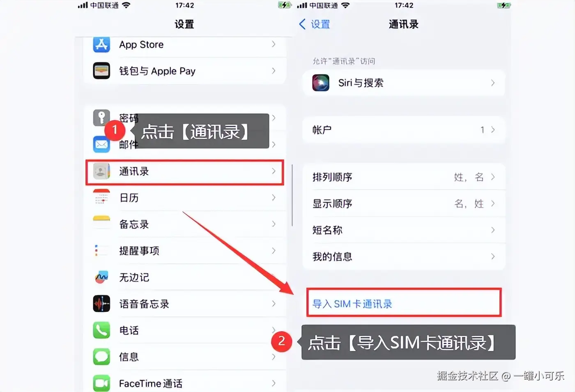Tap the Freeform icon next to 无边记

coord(101,277)
